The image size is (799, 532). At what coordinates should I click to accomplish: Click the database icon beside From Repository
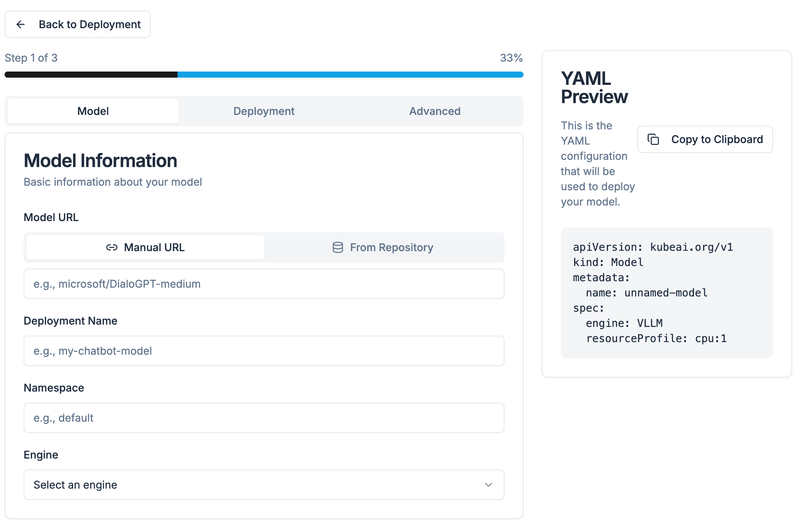click(337, 247)
